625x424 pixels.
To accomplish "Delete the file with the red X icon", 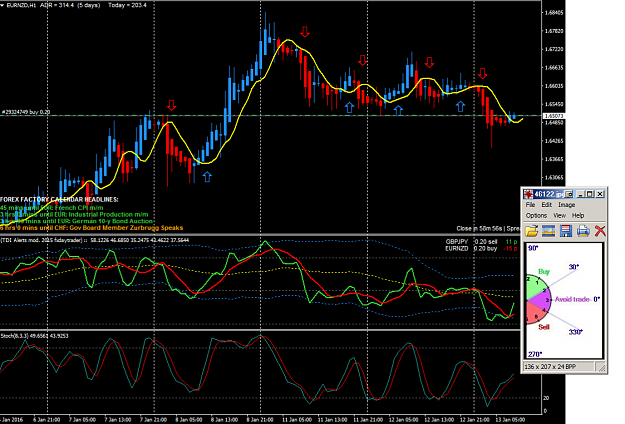I will [x=600, y=231].
